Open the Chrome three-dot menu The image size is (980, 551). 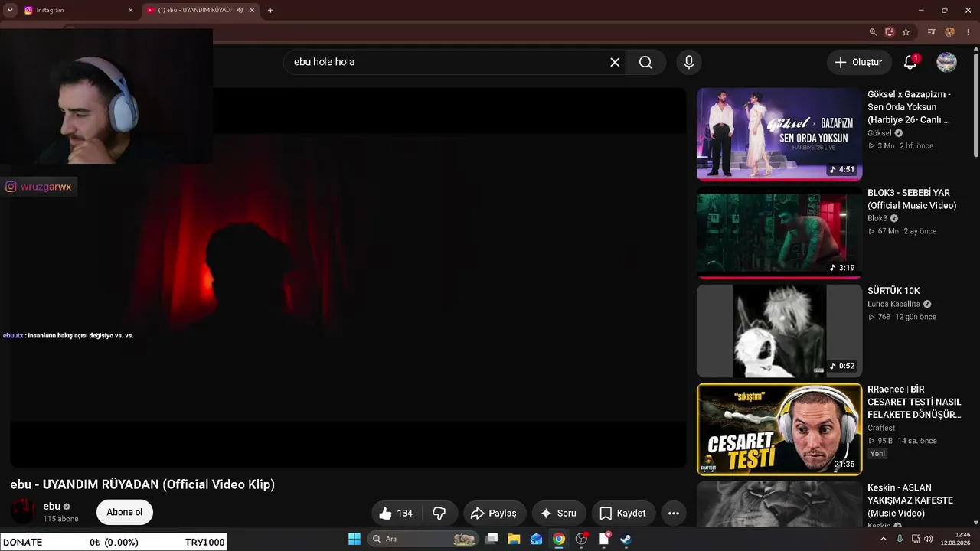(x=969, y=32)
